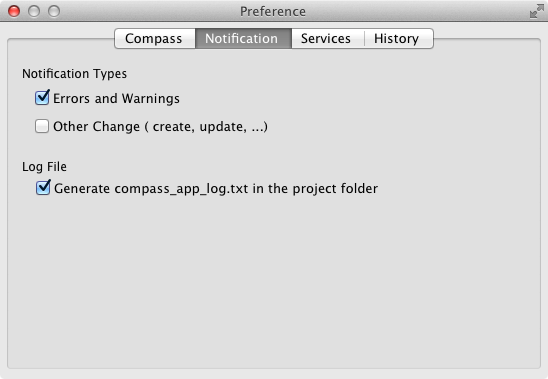Close the Preference window with red button
548x379 pixels.
click(x=14, y=11)
